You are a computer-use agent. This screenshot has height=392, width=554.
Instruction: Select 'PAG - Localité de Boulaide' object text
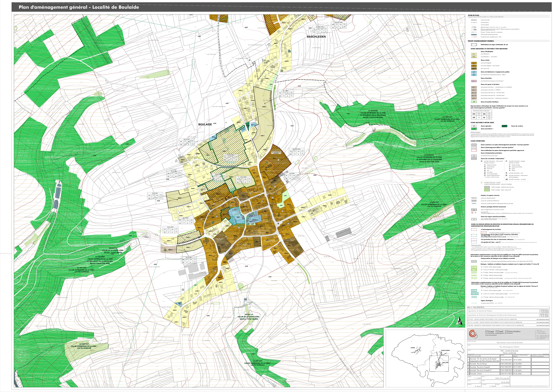point(509,351)
